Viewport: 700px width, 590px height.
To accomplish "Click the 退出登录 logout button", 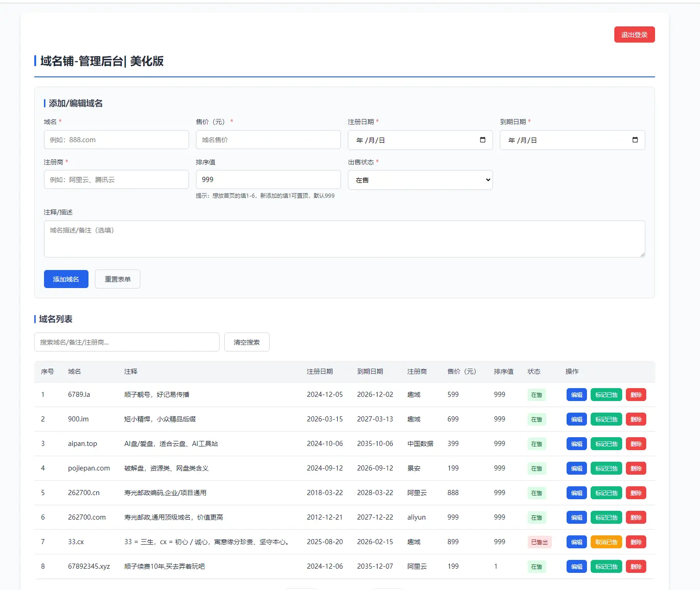I will pyautogui.click(x=634, y=35).
